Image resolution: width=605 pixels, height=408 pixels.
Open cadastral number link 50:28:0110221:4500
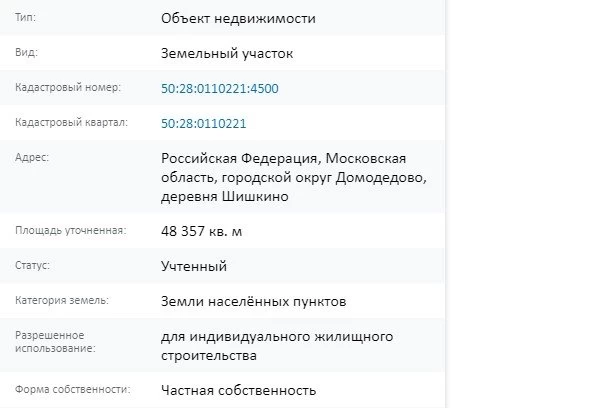pos(219,89)
